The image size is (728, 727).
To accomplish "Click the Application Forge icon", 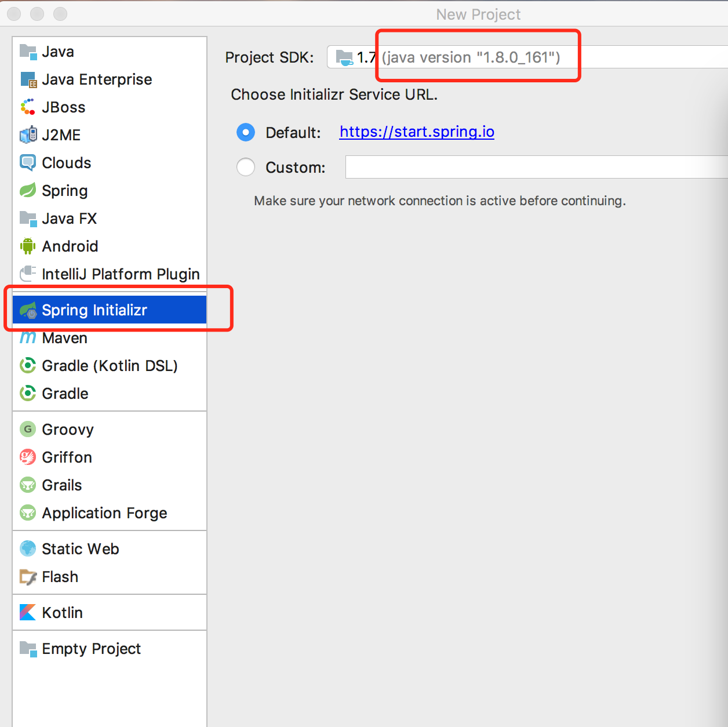I will pyautogui.click(x=28, y=513).
